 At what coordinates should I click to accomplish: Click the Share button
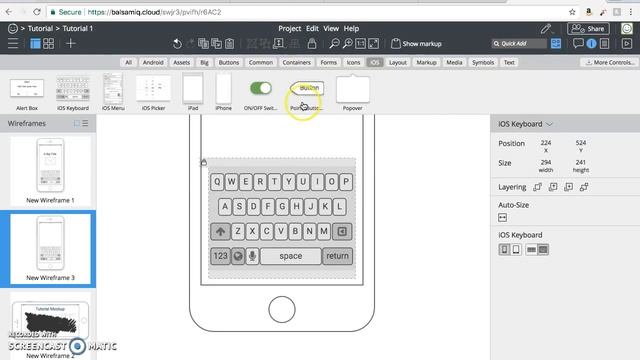[588, 29]
